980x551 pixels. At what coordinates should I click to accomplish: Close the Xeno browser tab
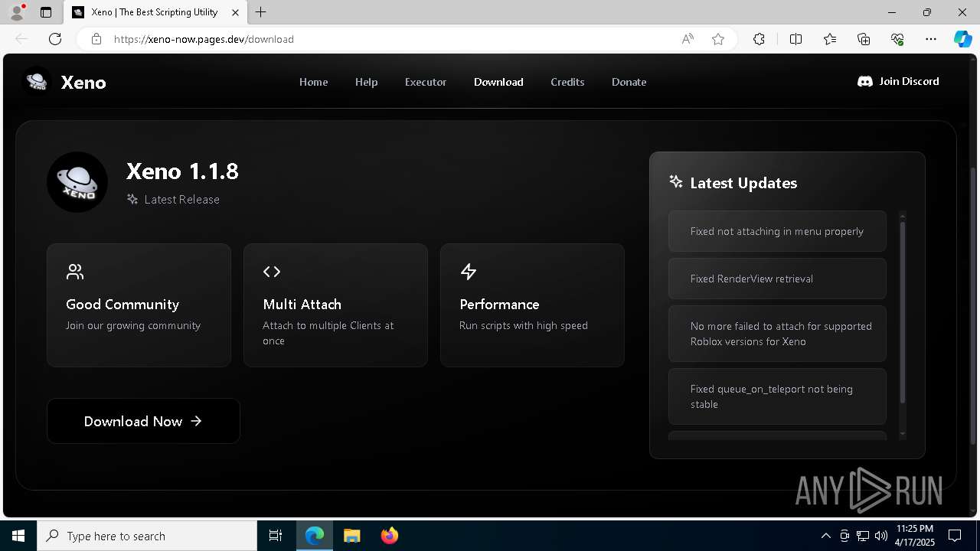click(x=236, y=12)
